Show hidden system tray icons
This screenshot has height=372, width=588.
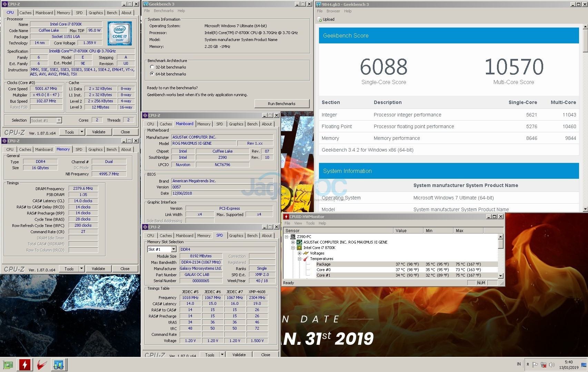pyautogui.click(x=528, y=364)
